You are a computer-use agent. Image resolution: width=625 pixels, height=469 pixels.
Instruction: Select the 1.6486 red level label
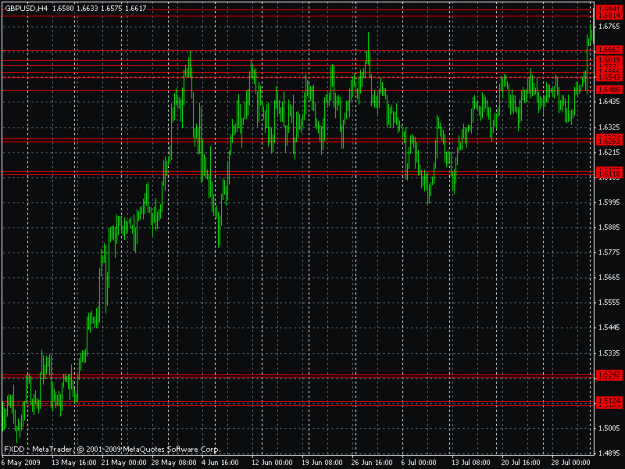[609, 90]
